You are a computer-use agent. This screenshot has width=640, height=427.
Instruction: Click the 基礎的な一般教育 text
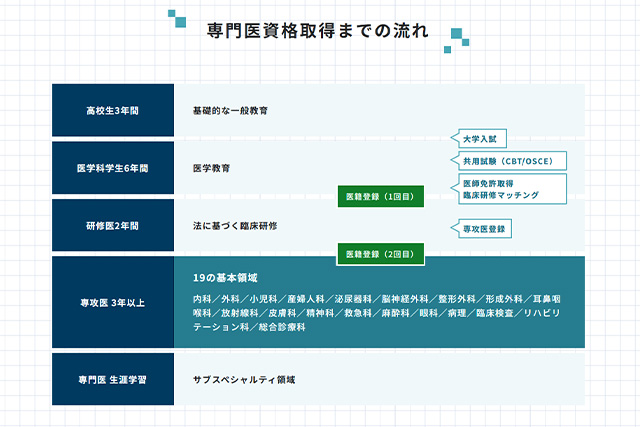[230, 109]
